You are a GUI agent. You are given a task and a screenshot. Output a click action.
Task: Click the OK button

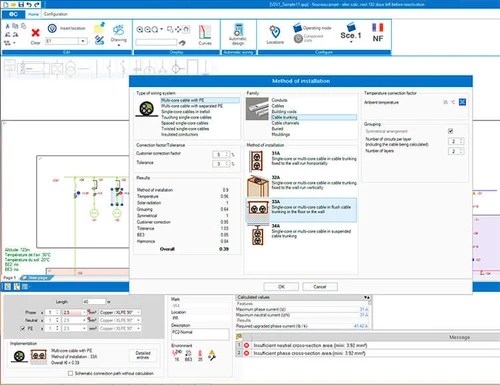click(281, 287)
